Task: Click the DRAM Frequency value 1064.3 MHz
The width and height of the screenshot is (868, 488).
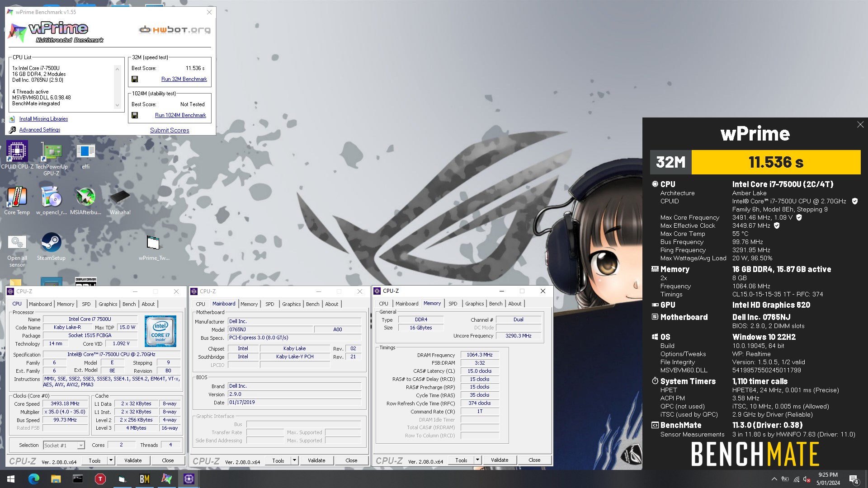Action: pyautogui.click(x=480, y=355)
